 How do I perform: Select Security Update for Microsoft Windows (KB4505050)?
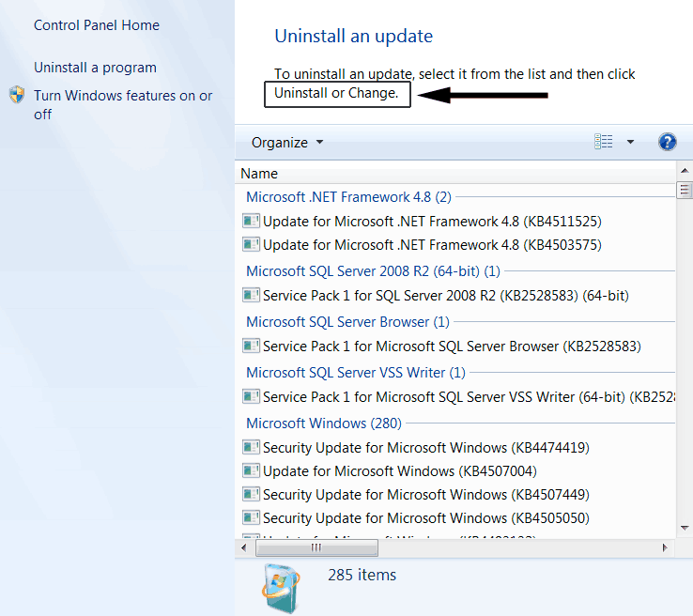click(x=426, y=518)
